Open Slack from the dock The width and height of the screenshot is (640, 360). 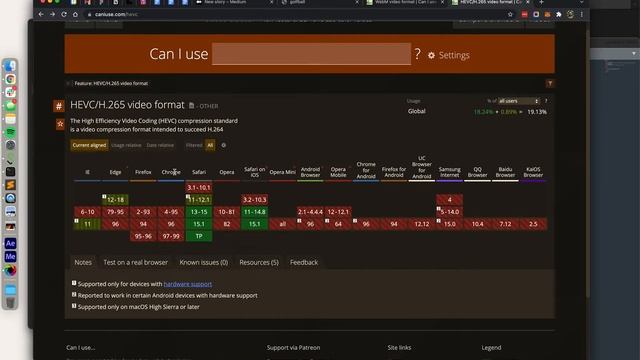(x=11, y=92)
